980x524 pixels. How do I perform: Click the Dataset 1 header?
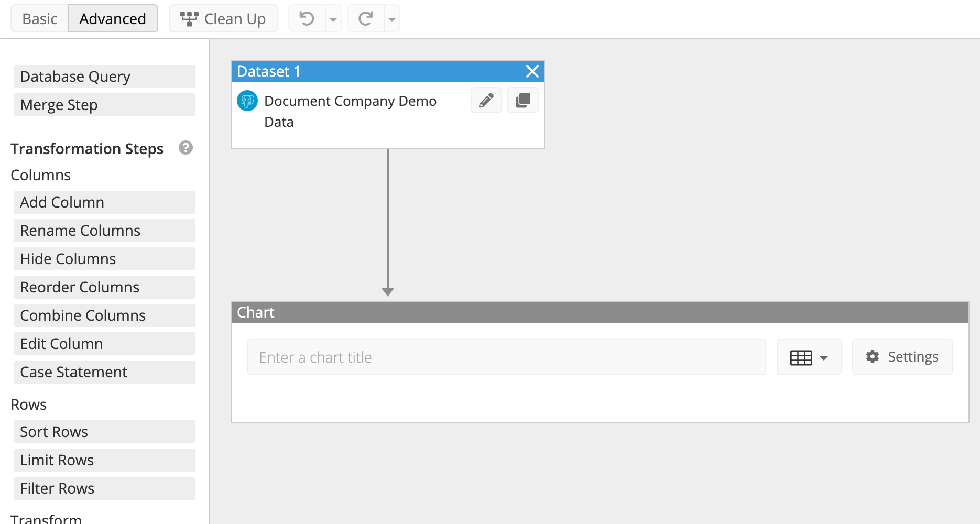388,71
